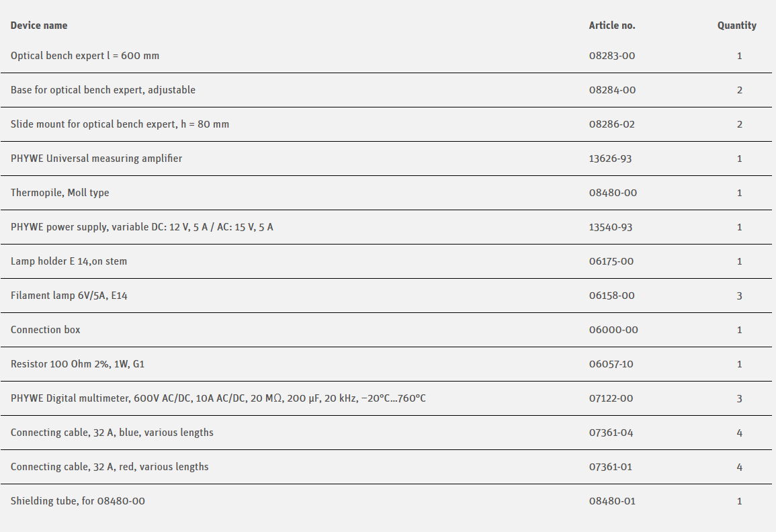Click article number 08283-00

click(611, 56)
